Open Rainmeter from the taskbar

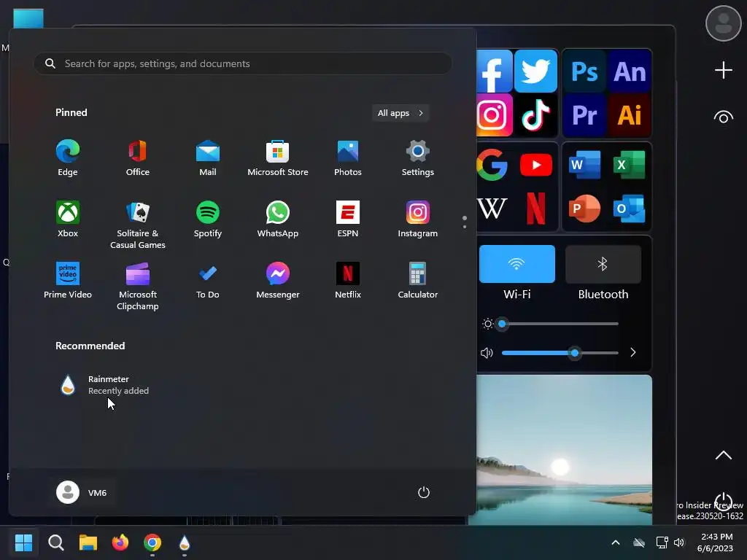click(x=185, y=542)
